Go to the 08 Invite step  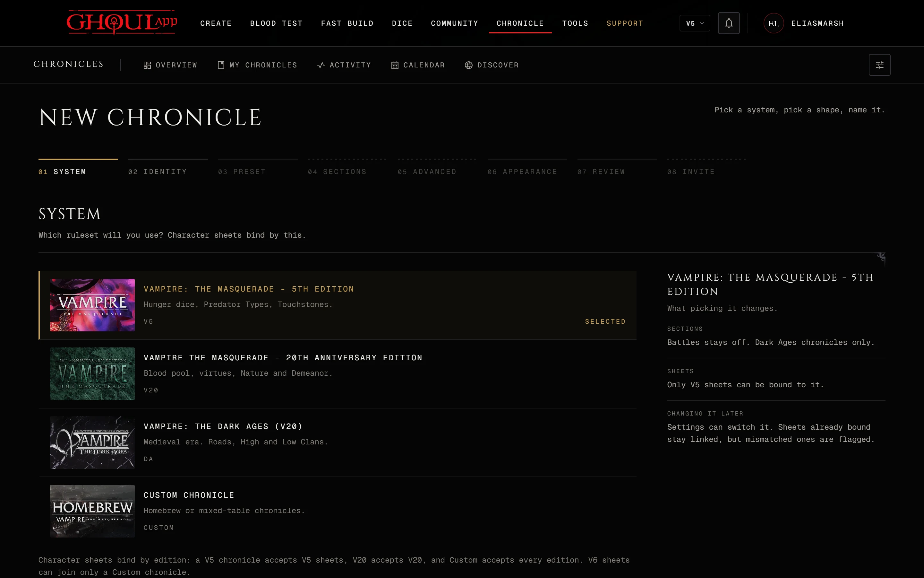[x=707, y=167]
